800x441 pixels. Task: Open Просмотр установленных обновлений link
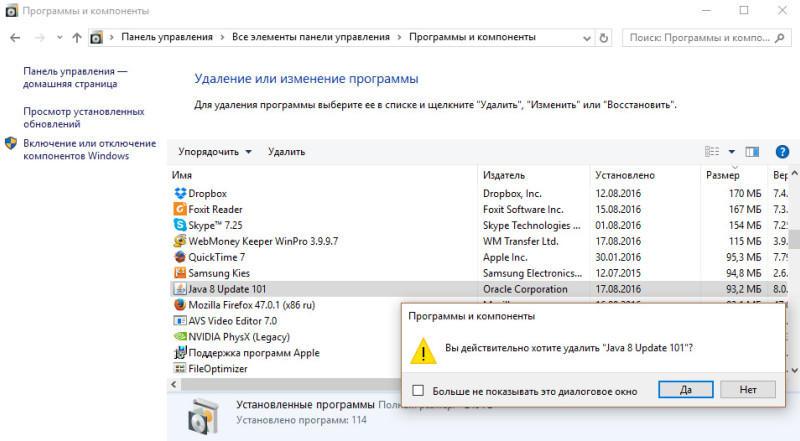pyautogui.click(x=84, y=117)
